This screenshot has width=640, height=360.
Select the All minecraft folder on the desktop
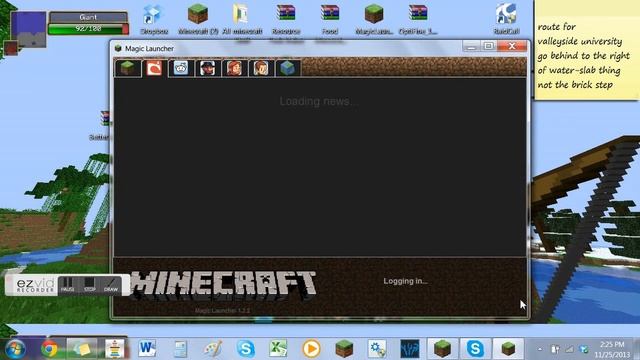pyautogui.click(x=242, y=19)
